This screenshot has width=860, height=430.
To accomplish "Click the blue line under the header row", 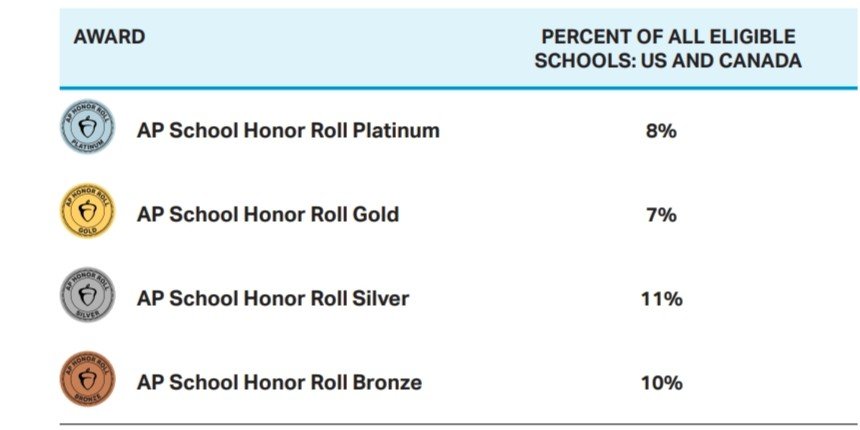I will tap(458, 88).
